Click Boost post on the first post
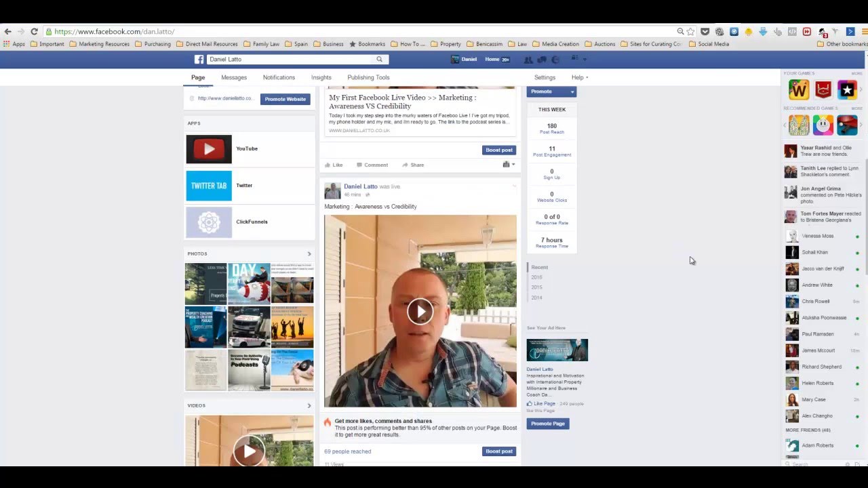 click(499, 150)
